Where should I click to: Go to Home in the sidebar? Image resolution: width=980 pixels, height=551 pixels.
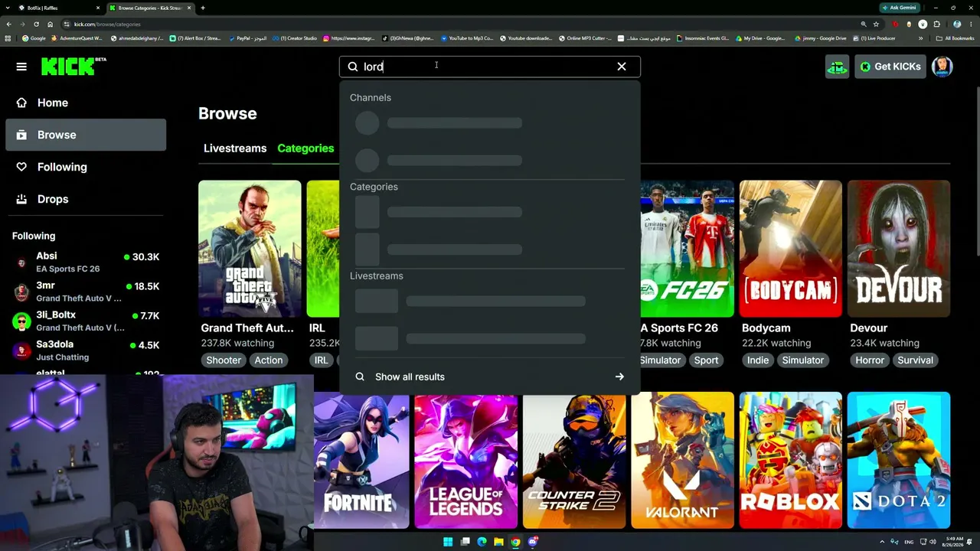(86, 103)
